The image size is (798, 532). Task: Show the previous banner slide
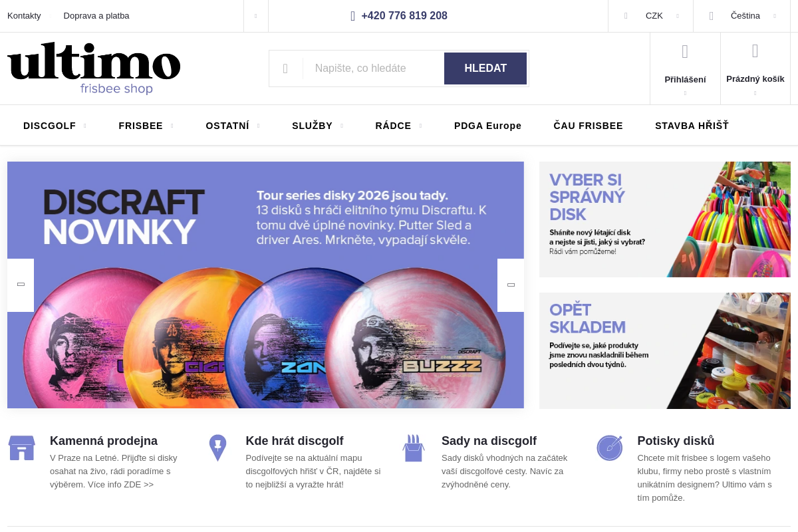[x=21, y=285]
